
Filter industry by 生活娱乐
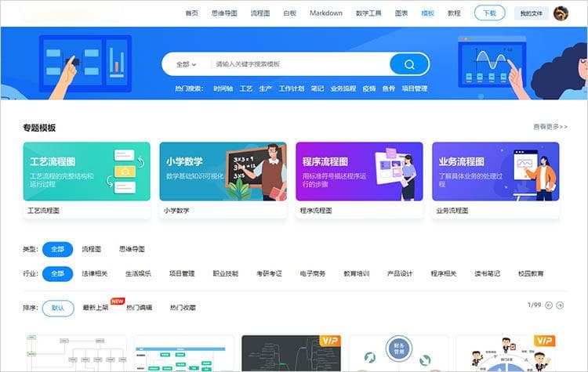pos(138,273)
